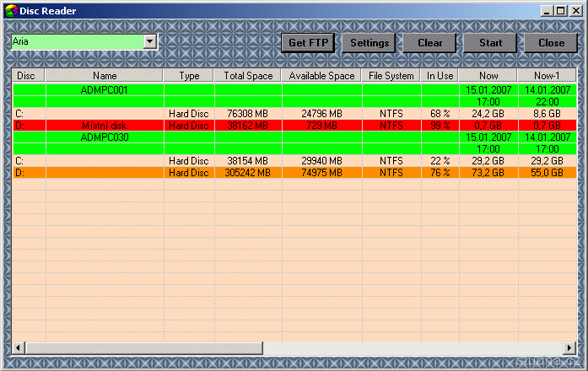The height and width of the screenshot is (371, 588).
Task: Open the Aria dropdown arrow
Action: 150,41
